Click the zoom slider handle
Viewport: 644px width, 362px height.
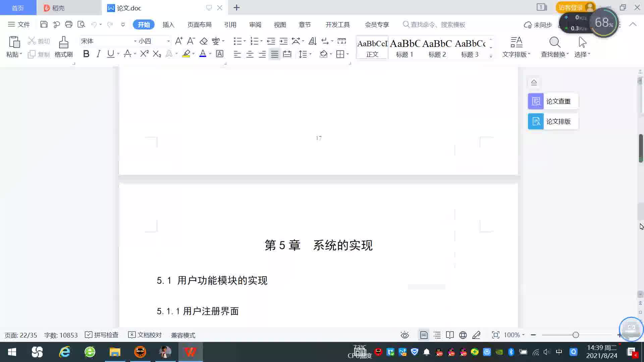(576, 335)
